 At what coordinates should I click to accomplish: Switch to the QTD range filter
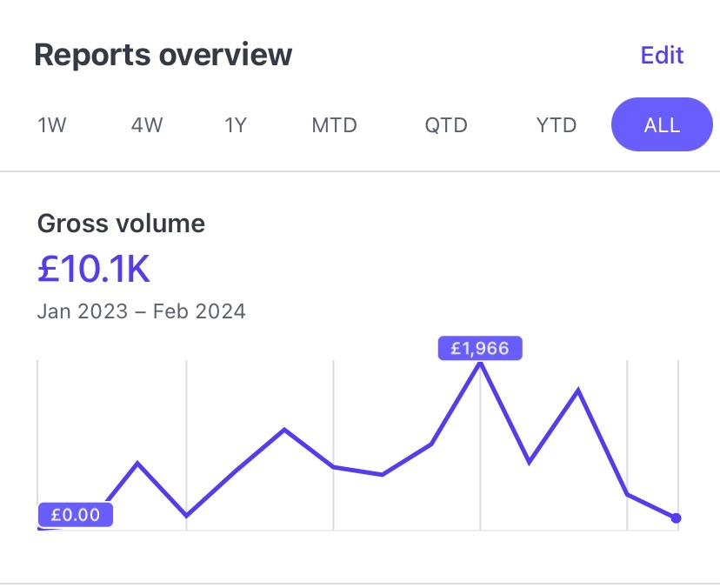[446, 125]
